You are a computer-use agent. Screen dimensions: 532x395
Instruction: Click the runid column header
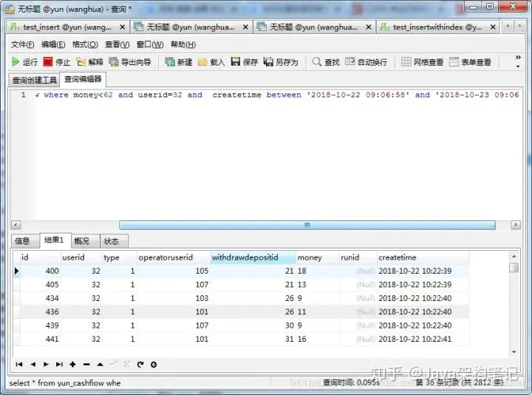[x=358, y=257]
